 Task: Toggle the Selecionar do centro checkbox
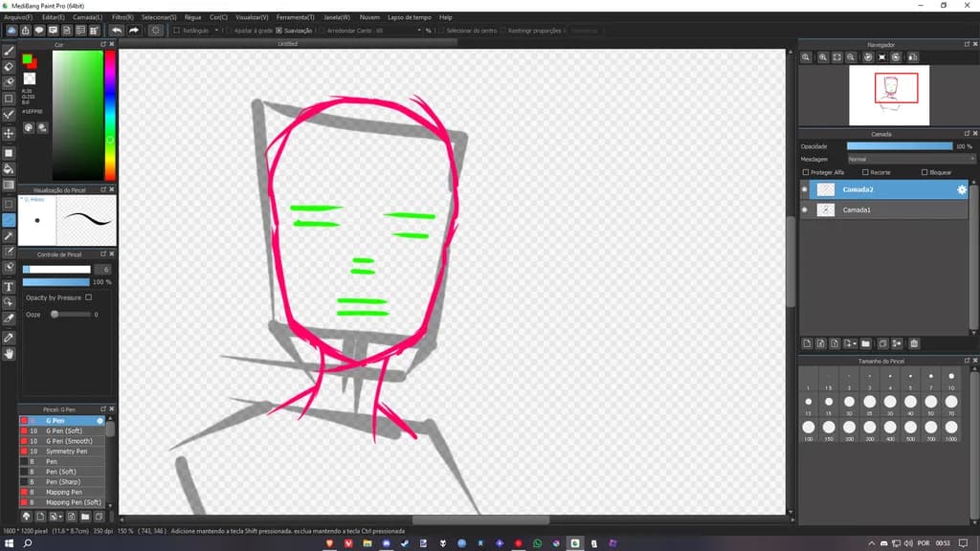tap(441, 30)
